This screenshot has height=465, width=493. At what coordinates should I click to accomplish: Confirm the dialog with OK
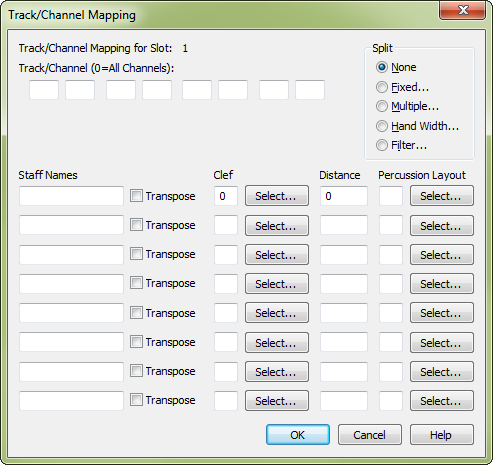tap(298, 435)
